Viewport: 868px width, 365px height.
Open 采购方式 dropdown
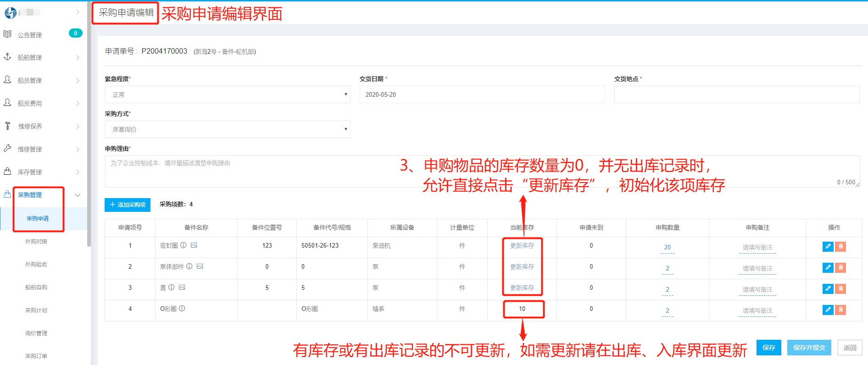click(x=228, y=129)
